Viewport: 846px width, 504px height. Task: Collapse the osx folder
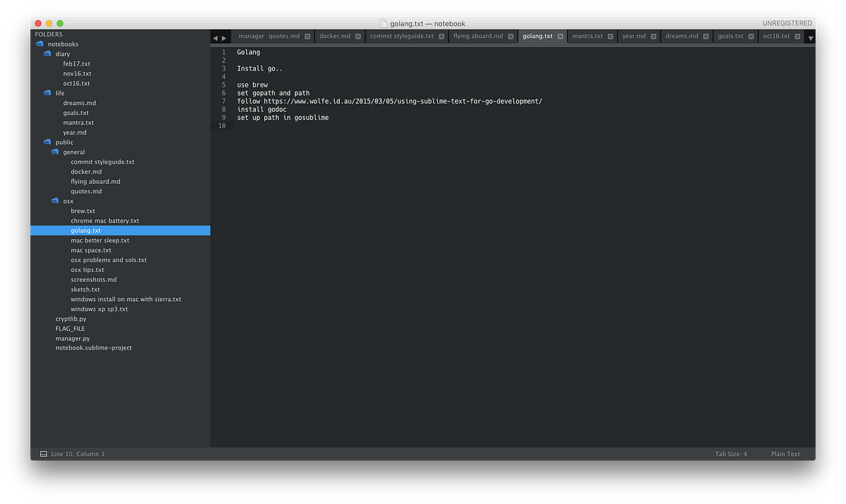click(55, 201)
